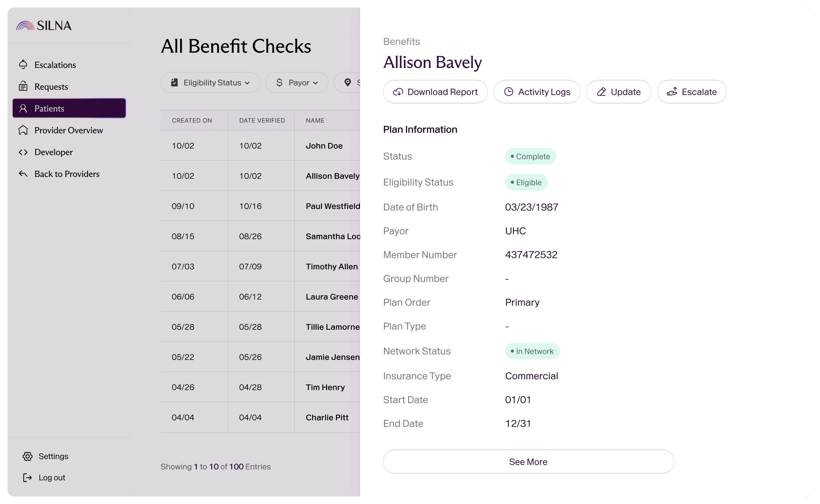Click the Log out door icon
Viewport: 820px width, 504px height.
click(x=28, y=477)
